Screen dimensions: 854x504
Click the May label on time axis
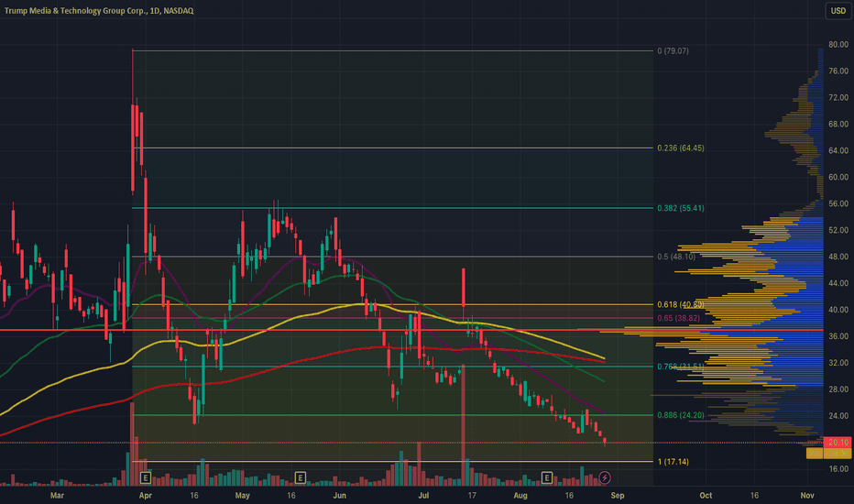243,495
